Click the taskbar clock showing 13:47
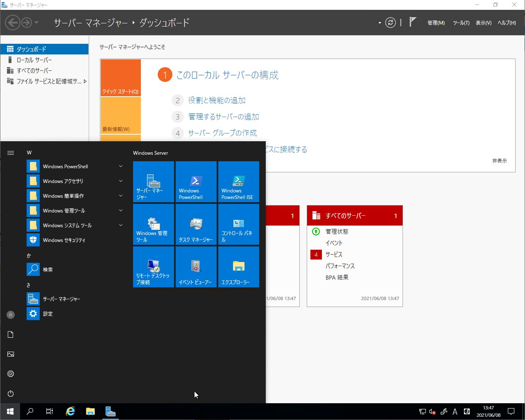This screenshot has height=420, width=525. click(x=488, y=411)
